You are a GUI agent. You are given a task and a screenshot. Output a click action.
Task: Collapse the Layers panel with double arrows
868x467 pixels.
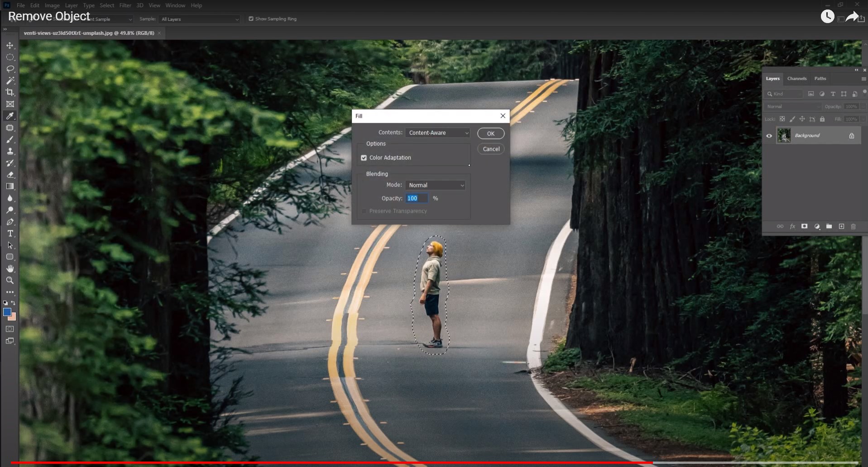(x=856, y=70)
